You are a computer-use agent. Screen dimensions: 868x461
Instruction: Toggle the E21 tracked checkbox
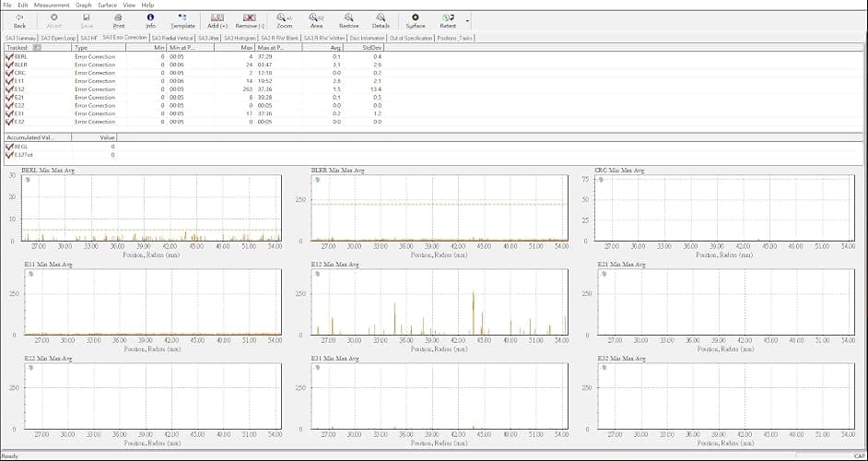9,98
